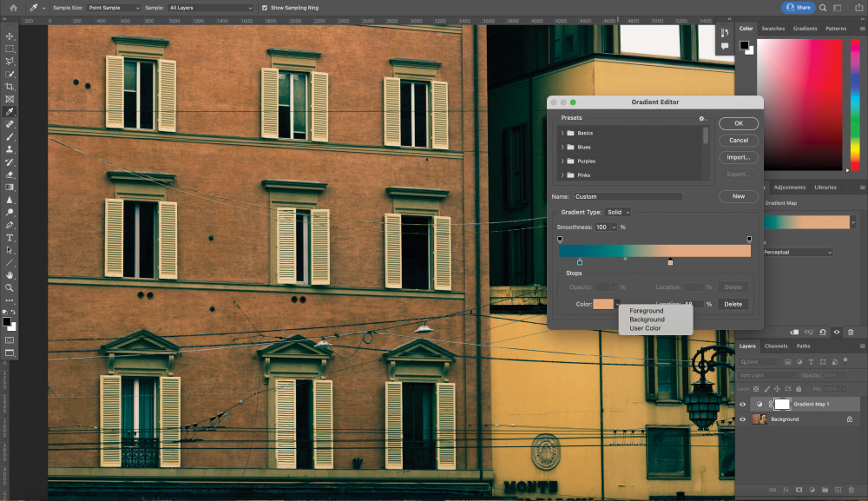Toggle lock all for layer
868x501 pixels.
(799, 389)
